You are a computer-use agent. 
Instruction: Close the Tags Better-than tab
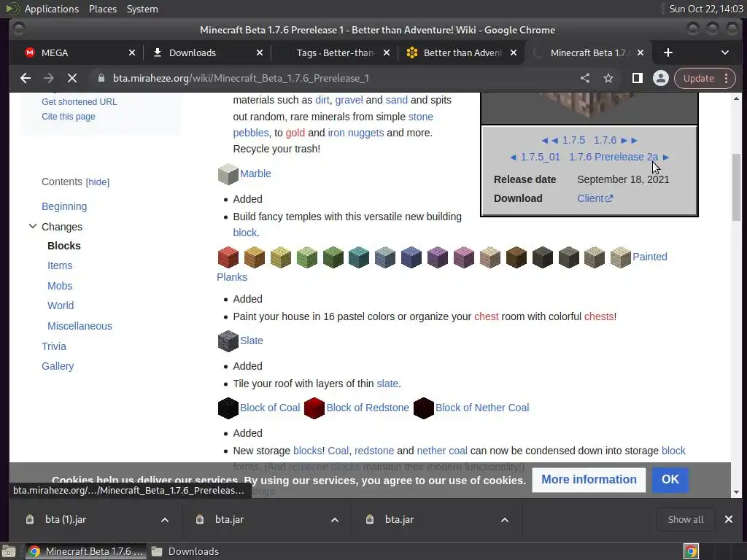pos(387,52)
